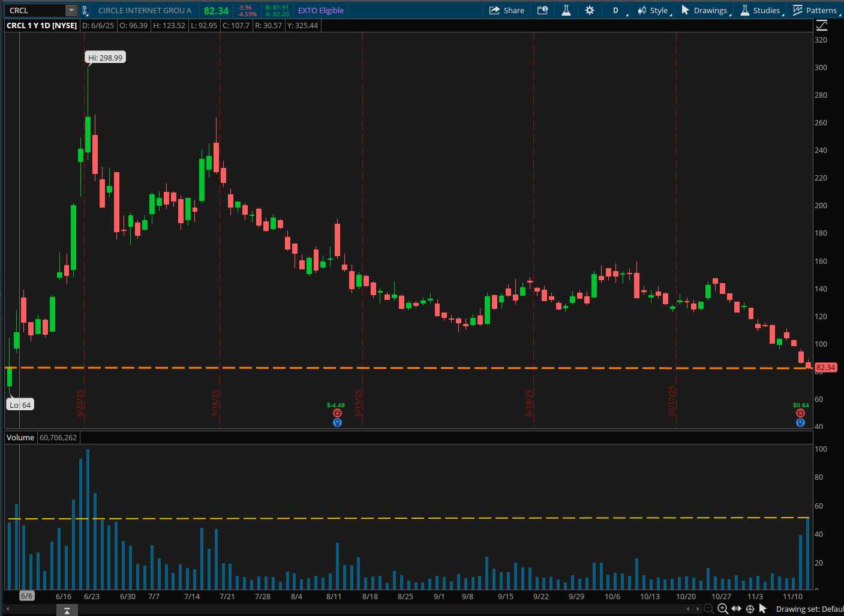
Task: Click the candlestick Style icon
Action: [x=642, y=10]
